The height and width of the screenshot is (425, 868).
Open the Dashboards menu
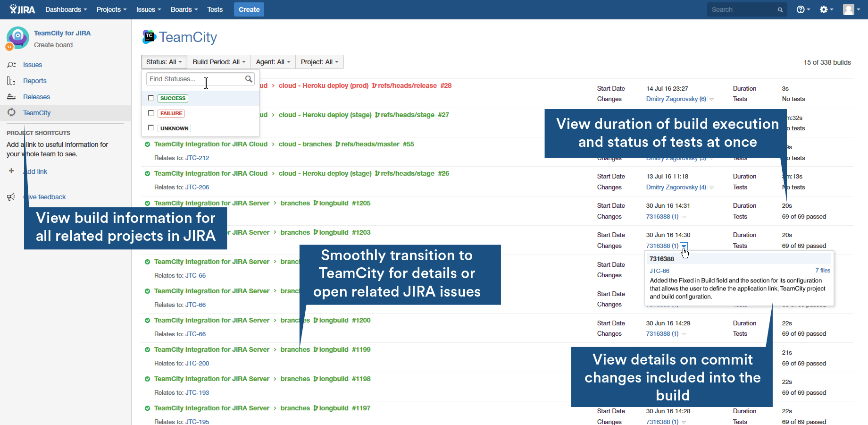coord(66,9)
